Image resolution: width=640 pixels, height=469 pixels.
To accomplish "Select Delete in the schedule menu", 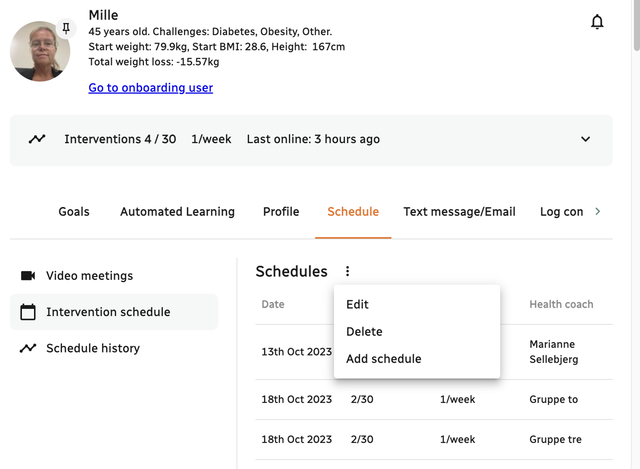I will click(364, 331).
